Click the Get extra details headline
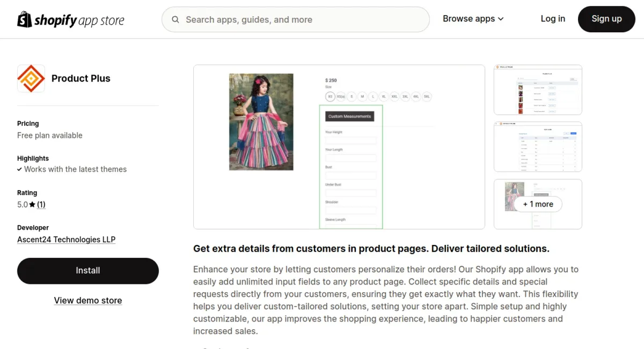Image resolution: width=644 pixels, height=349 pixels. (x=371, y=249)
